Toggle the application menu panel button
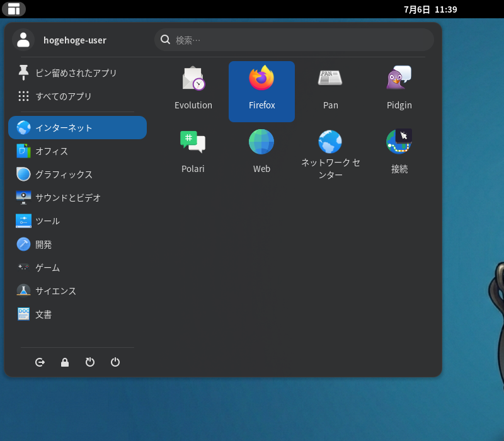Viewport: 504px width, 441px height. click(x=14, y=9)
